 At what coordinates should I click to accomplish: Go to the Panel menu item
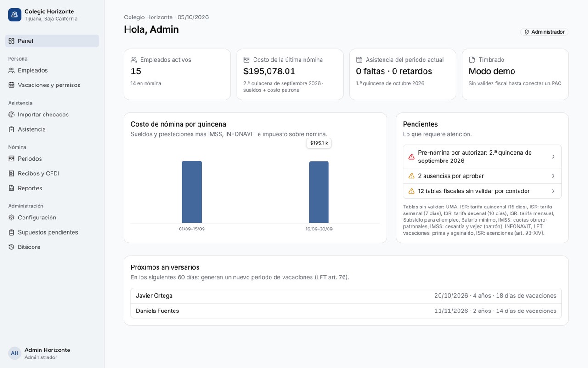[x=52, y=41]
